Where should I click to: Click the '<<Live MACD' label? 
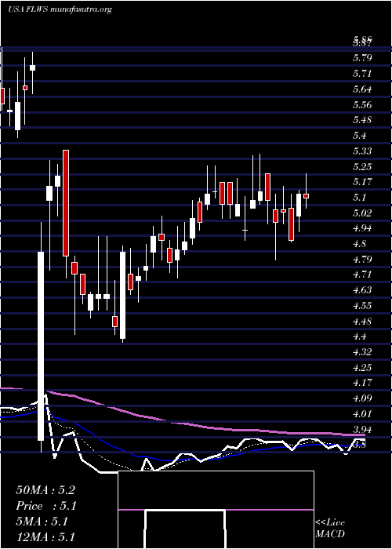tap(330, 528)
